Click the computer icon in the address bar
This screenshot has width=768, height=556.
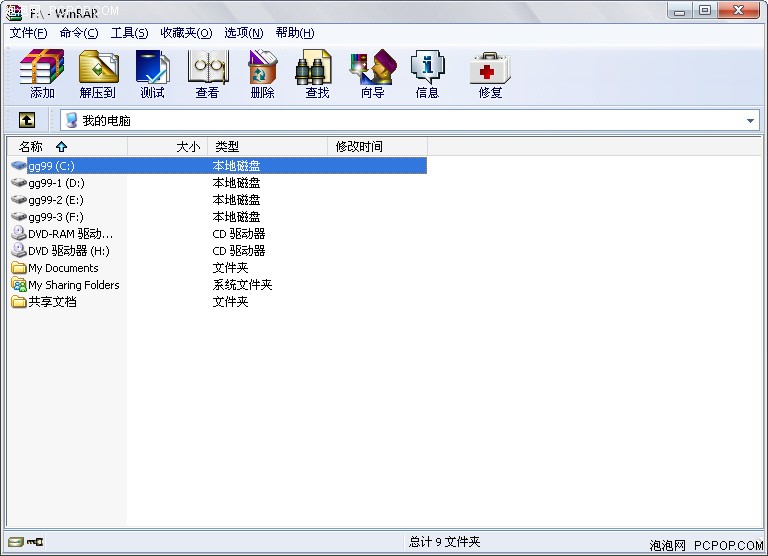72,120
